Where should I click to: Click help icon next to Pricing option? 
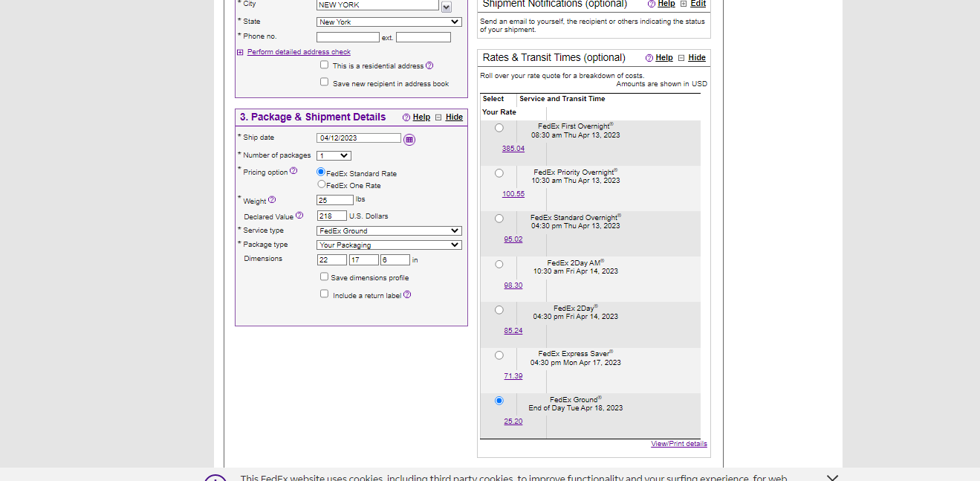click(293, 171)
